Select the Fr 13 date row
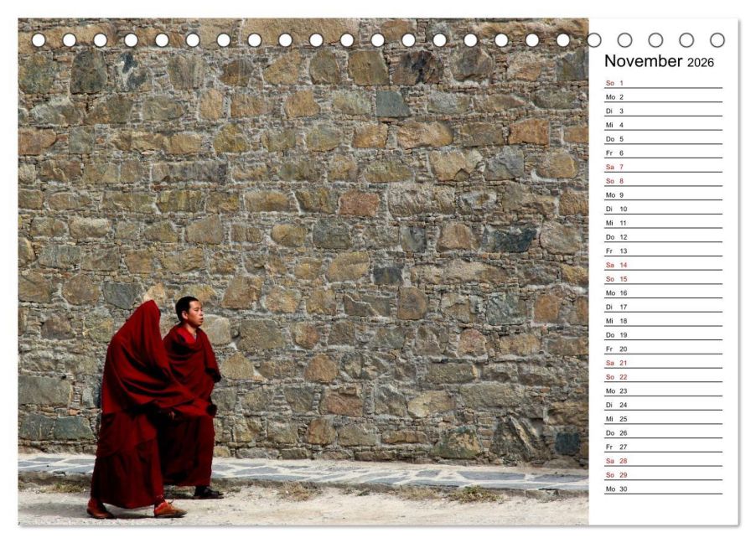 click(664, 251)
